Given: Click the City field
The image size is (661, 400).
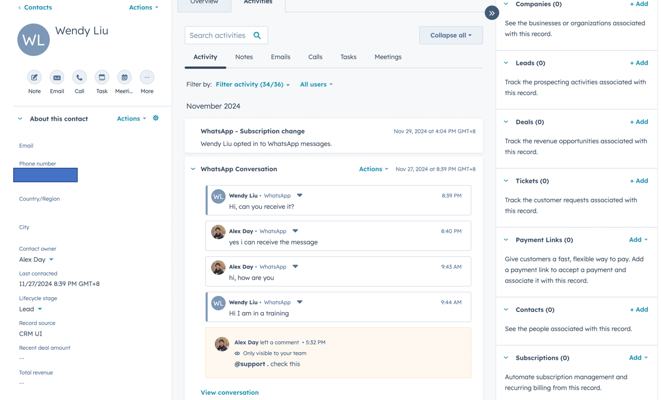Looking at the screenshot, I should [x=24, y=227].
